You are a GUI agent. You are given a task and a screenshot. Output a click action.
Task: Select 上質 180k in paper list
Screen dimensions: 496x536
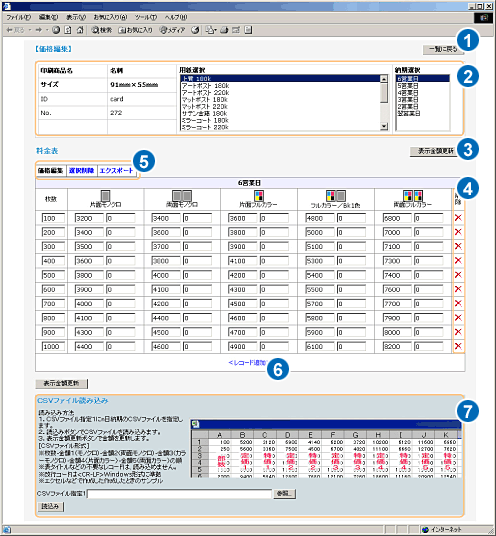pyautogui.click(x=280, y=79)
